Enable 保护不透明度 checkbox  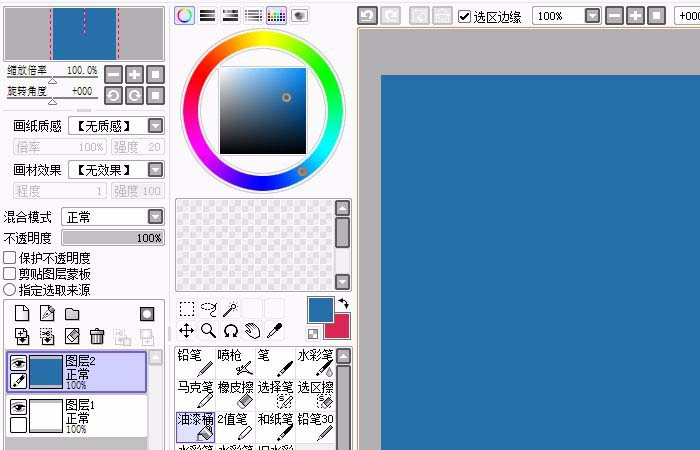click(x=10, y=258)
